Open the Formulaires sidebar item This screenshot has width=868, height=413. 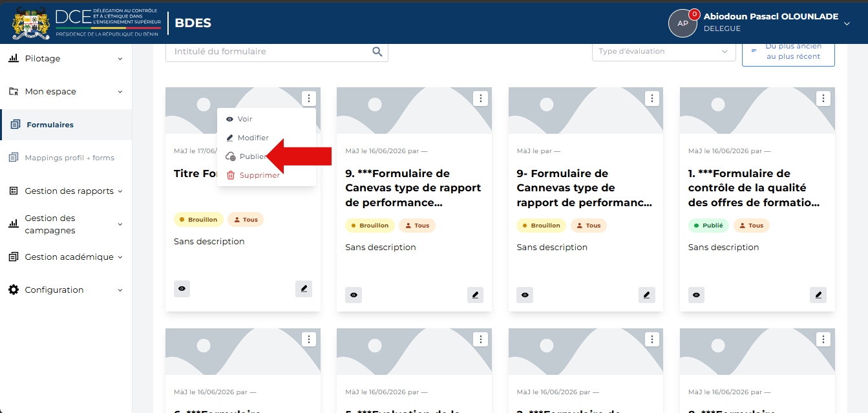[67, 125]
